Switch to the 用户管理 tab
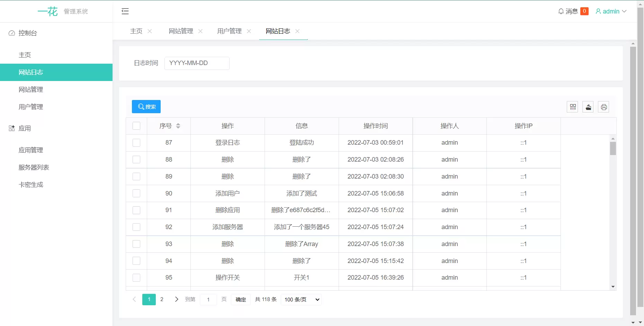Viewport: 644px width, 326px height. coord(229,31)
